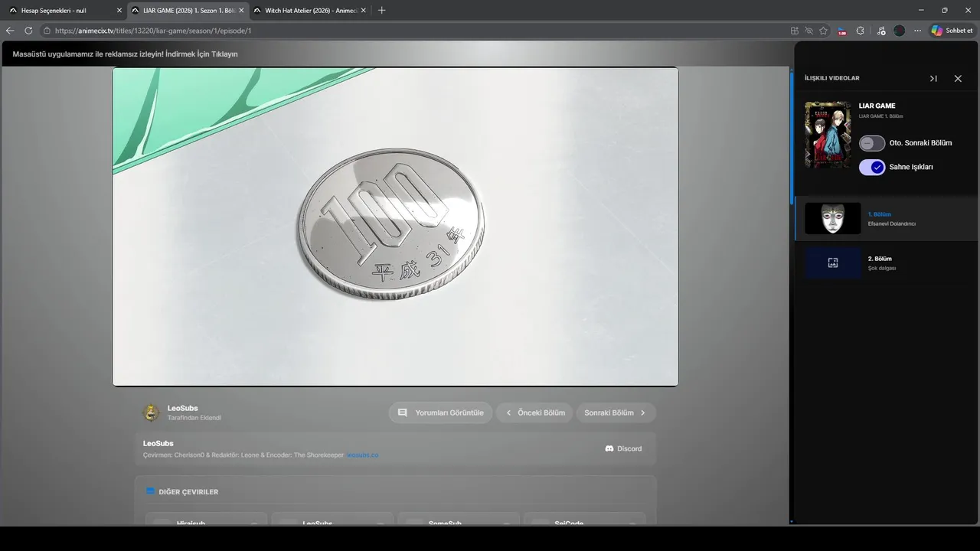This screenshot has height=551, width=980.
Task: Open Copilot with the Sohbet et button
Action: (x=952, y=31)
